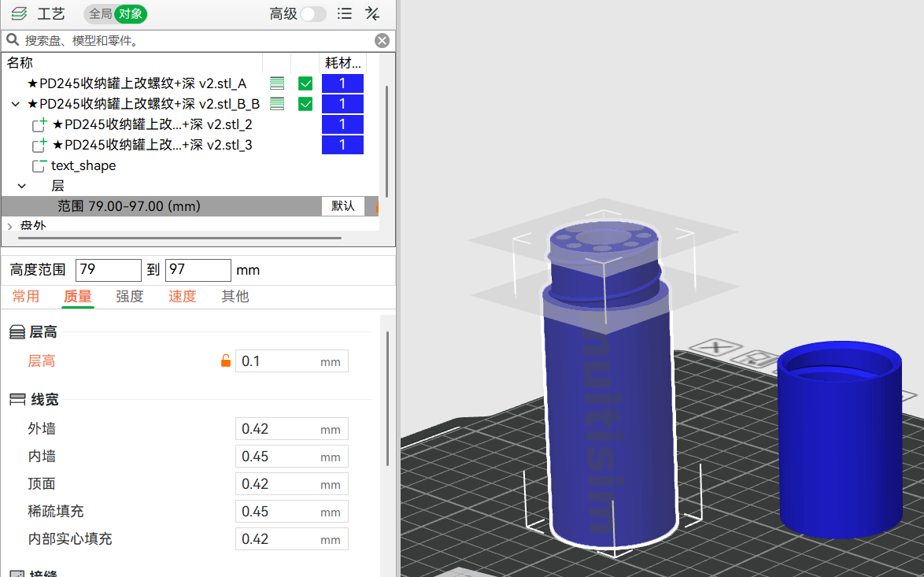Click the 稀疏填充 line width field
924x577 pixels.
(x=292, y=512)
